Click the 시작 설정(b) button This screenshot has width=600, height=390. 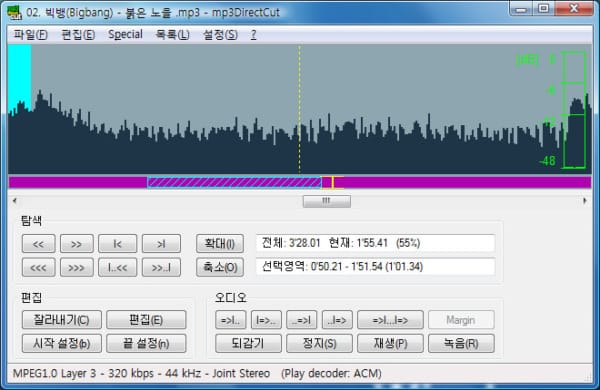click(62, 343)
